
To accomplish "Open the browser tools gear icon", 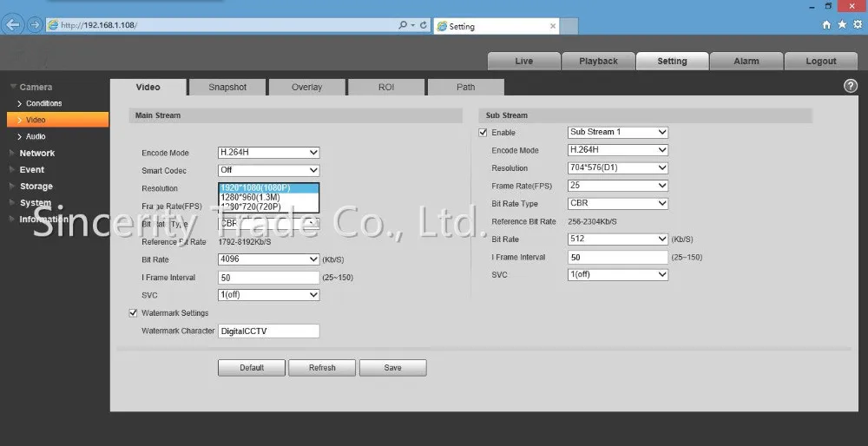I will tap(858, 25).
